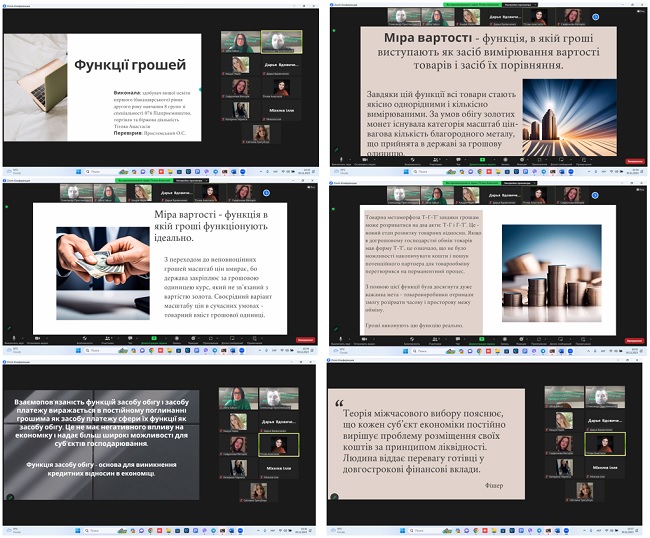Start Recording in the golden-coins slide window
This screenshot has height=538, width=650.
[505, 160]
